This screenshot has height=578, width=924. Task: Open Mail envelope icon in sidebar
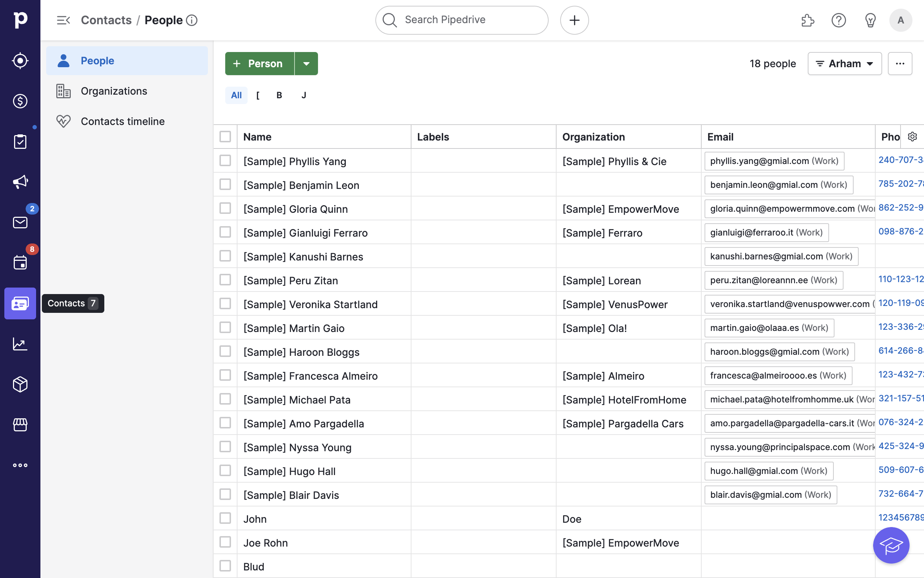coord(20,223)
